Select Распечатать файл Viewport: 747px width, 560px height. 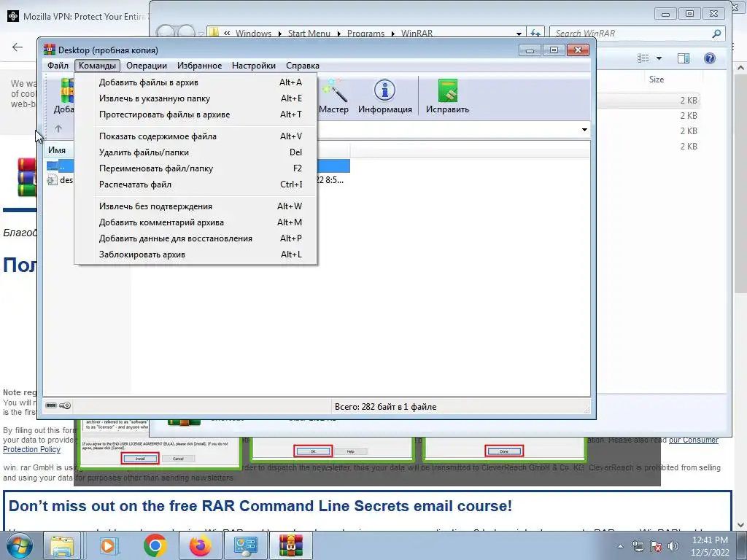[x=196, y=184]
